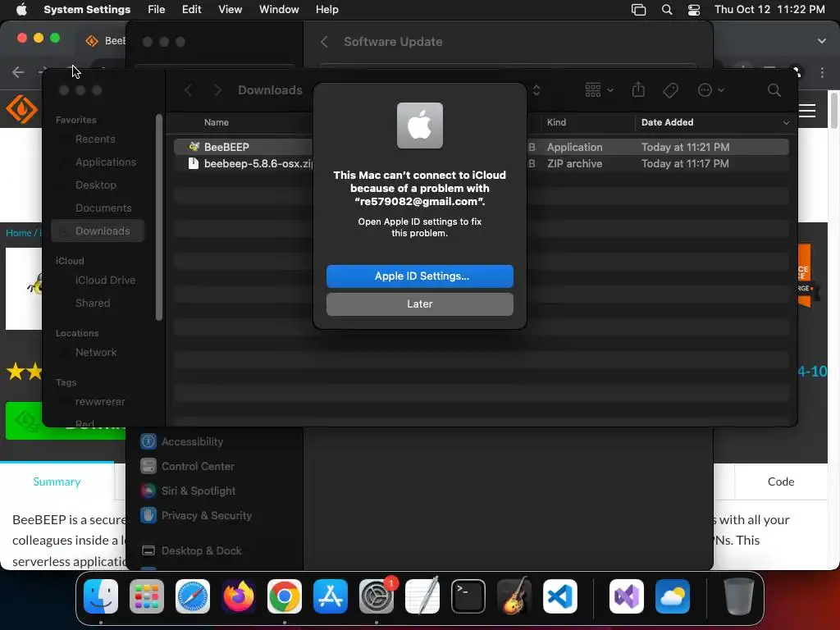Open Launchpad from the Dock
The width and height of the screenshot is (840, 630).
(x=147, y=596)
